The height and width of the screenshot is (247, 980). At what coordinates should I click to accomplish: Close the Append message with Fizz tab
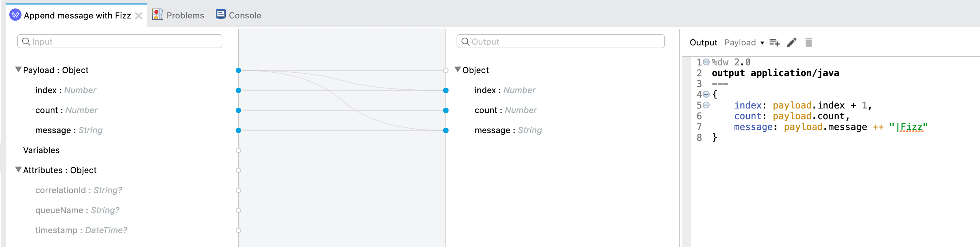point(139,16)
